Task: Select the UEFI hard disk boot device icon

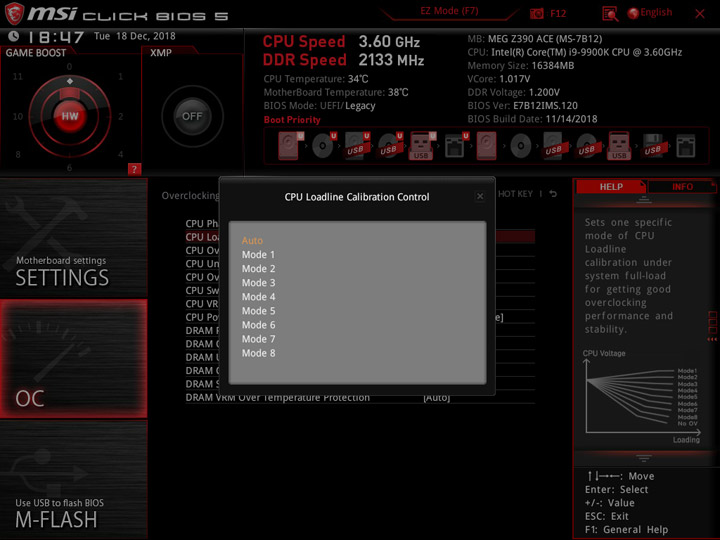Action: point(290,146)
